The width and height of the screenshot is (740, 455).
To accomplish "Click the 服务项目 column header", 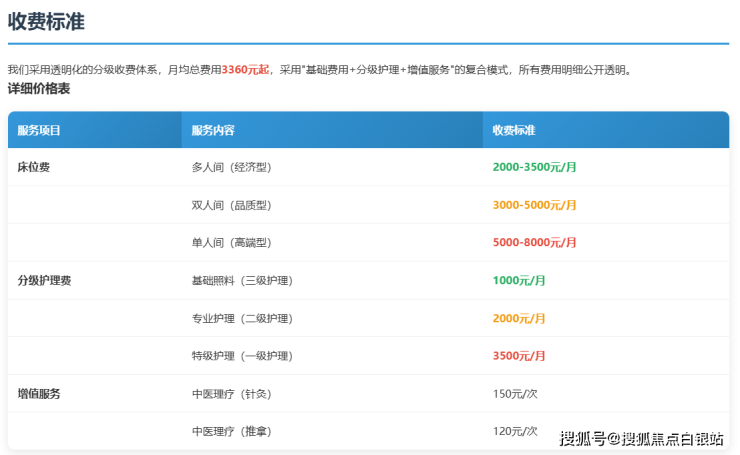I will point(39,131).
